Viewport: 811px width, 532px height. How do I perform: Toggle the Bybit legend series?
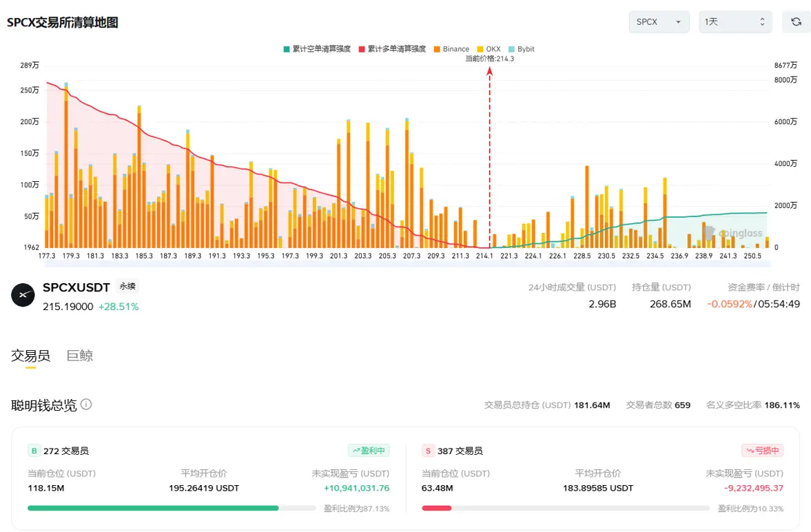[522, 49]
